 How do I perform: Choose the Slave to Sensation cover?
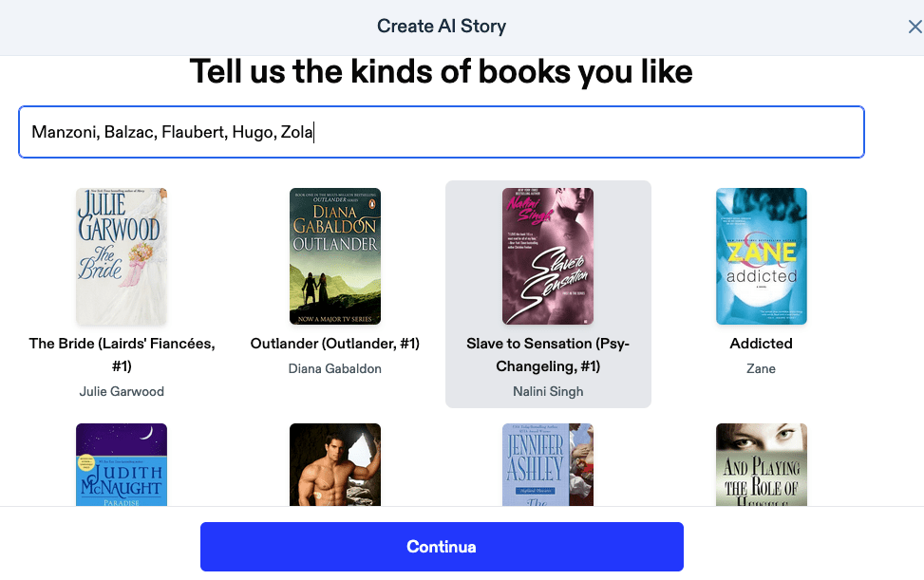pos(548,256)
